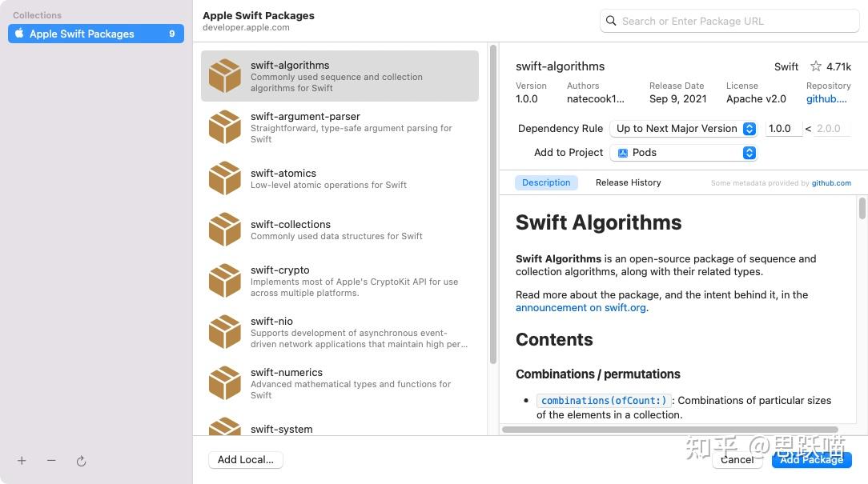This screenshot has height=484, width=868.
Task: Click the swift-algorithms package box icon
Action: (224, 75)
